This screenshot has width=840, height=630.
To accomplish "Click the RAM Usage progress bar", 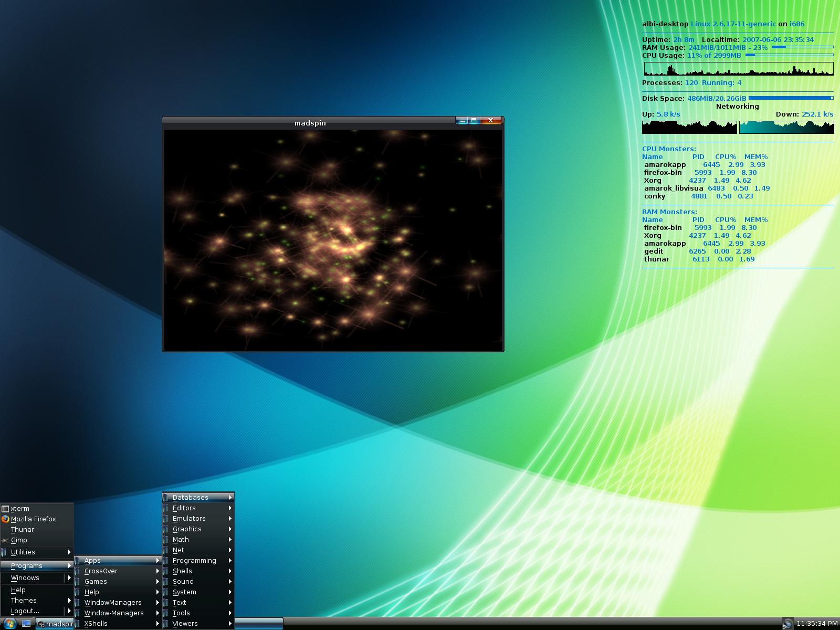I will pos(802,47).
